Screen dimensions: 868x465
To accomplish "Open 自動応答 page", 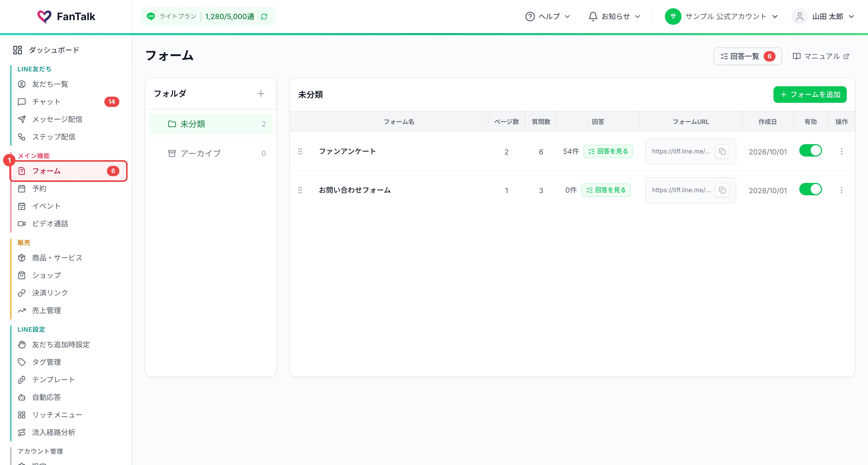I will coord(69,397).
